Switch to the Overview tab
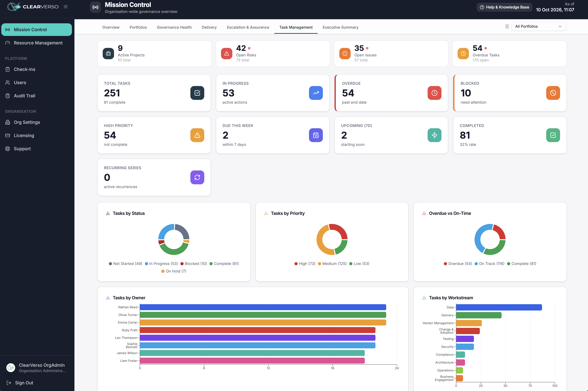This screenshot has width=588, height=391. coord(111,27)
